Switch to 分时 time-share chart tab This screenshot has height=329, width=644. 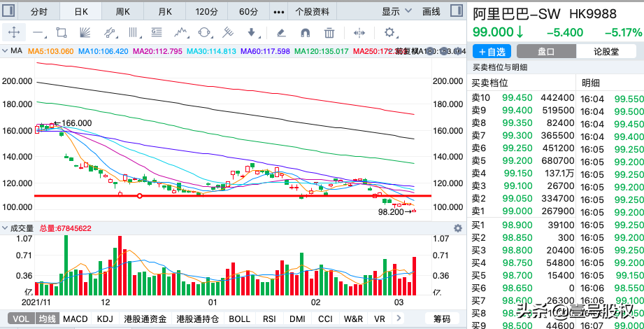39,12
